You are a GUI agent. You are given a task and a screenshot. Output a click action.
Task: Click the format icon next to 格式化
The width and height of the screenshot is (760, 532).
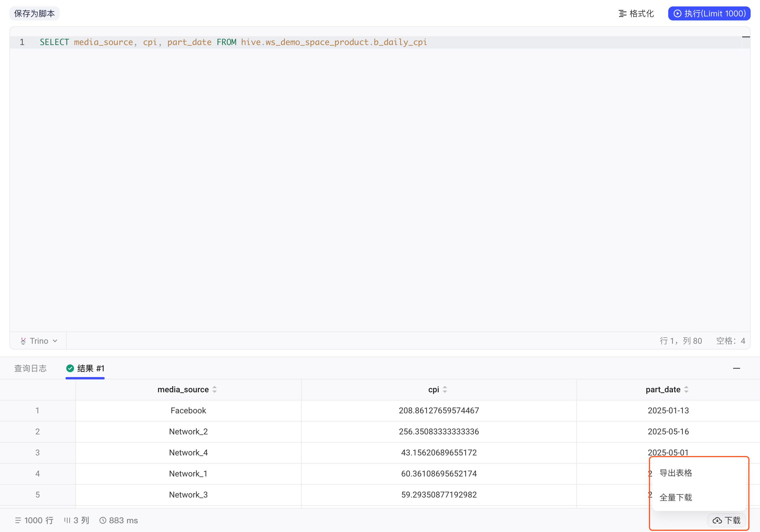coord(622,13)
